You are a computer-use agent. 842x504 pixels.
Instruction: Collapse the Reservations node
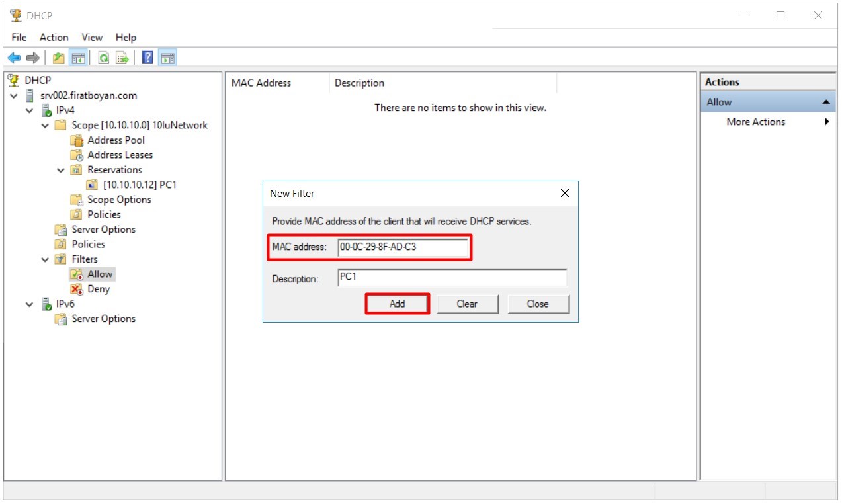61,170
